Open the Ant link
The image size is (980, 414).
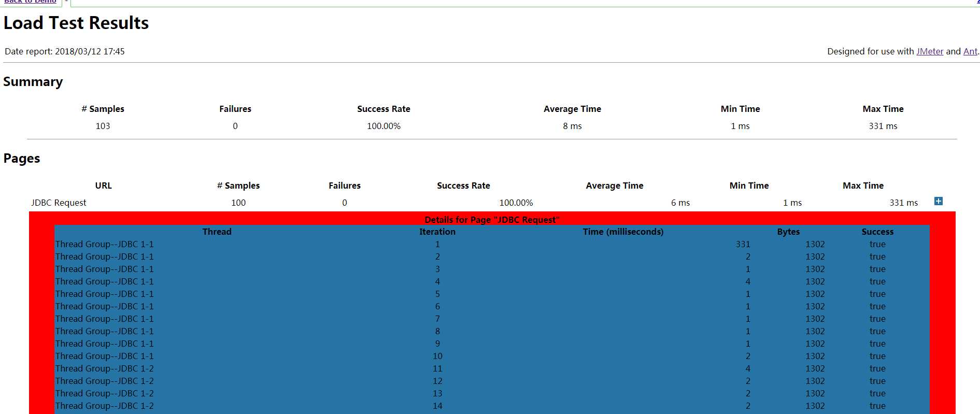coord(970,51)
